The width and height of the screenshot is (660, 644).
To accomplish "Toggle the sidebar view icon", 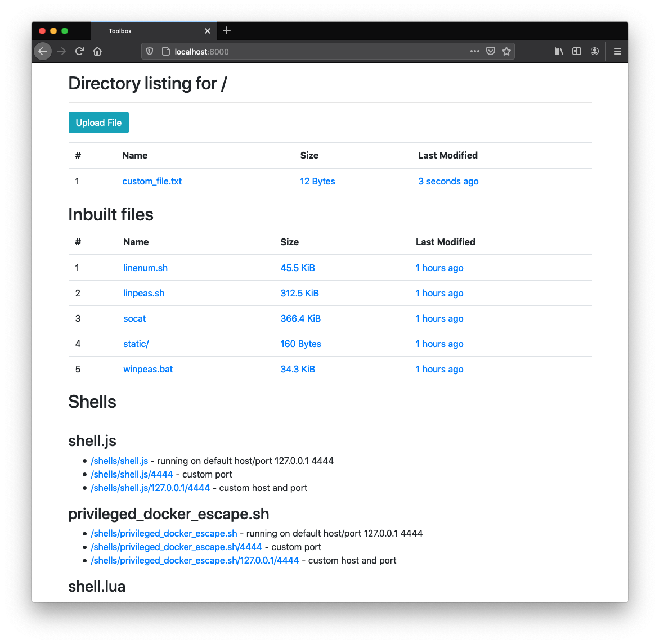I will (577, 51).
